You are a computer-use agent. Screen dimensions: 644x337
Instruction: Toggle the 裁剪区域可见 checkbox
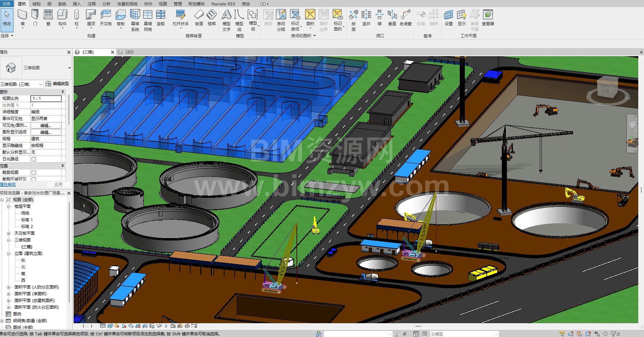coord(34,179)
